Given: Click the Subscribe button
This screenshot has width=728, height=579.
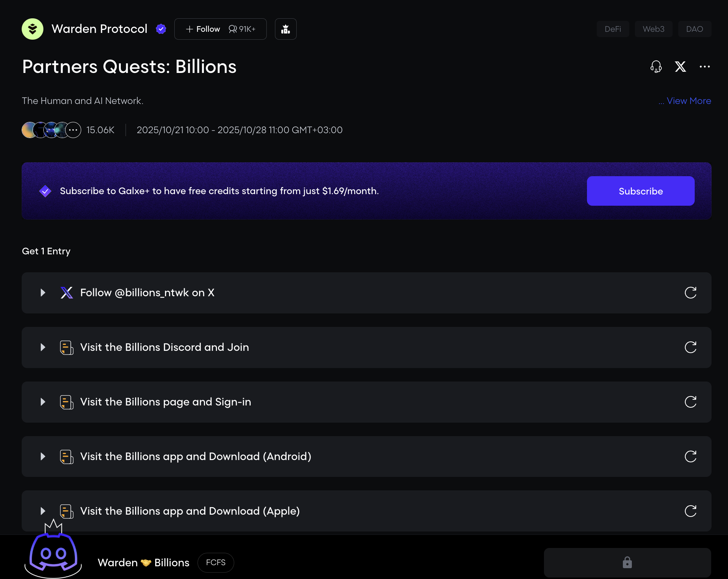Looking at the screenshot, I should pyautogui.click(x=640, y=191).
